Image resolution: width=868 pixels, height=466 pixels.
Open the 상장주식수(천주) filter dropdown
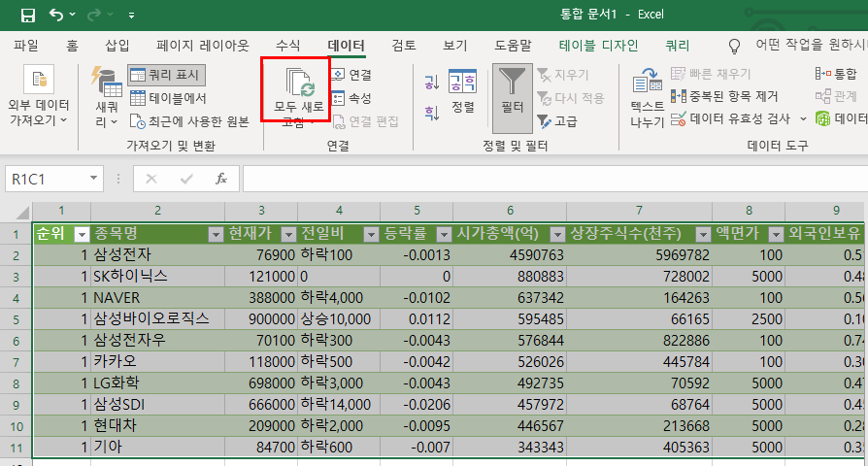pos(703,235)
